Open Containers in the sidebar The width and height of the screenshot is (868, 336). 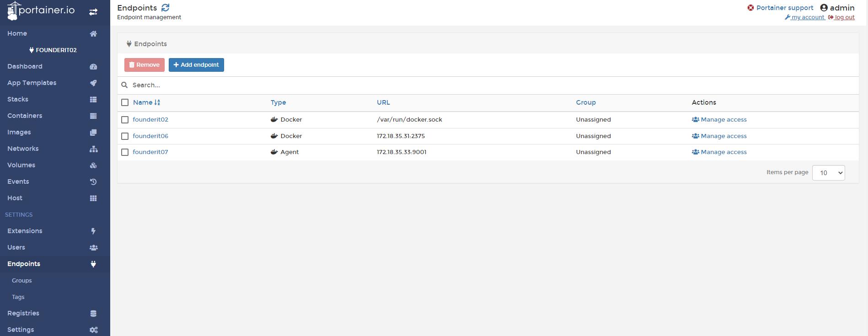tap(25, 116)
